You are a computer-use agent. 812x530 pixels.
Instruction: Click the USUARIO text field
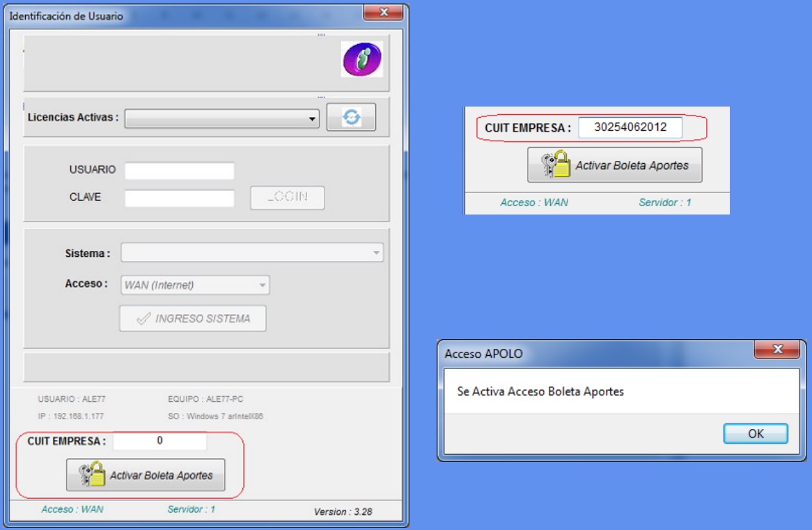pyautogui.click(x=180, y=171)
